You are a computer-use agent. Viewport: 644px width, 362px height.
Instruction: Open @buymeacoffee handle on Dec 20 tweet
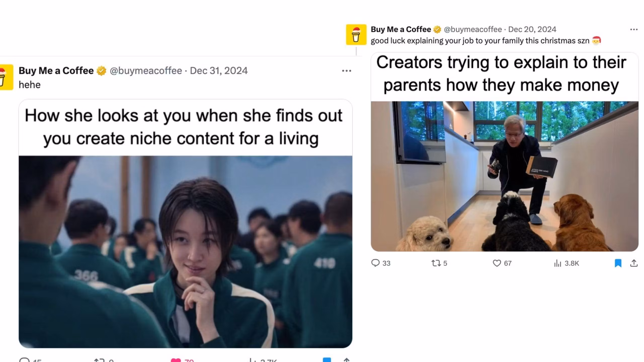click(x=473, y=29)
